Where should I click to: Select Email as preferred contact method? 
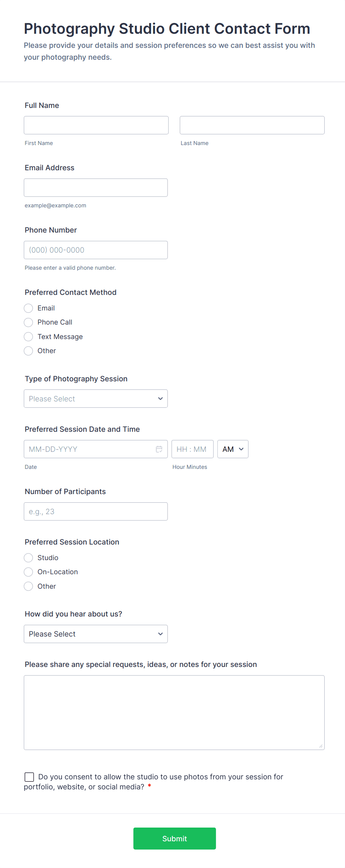pos(28,308)
